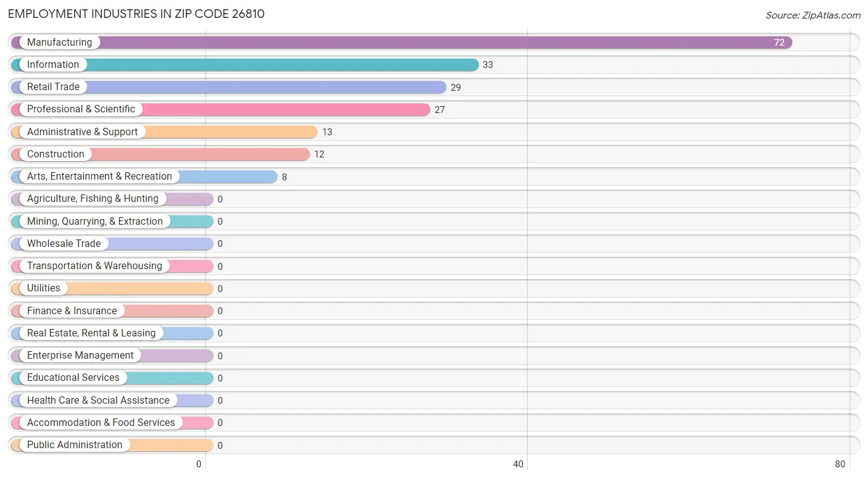The width and height of the screenshot is (868, 479).
Task: Click the value 27 beside Professional & Scientific
Action: tap(440, 110)
